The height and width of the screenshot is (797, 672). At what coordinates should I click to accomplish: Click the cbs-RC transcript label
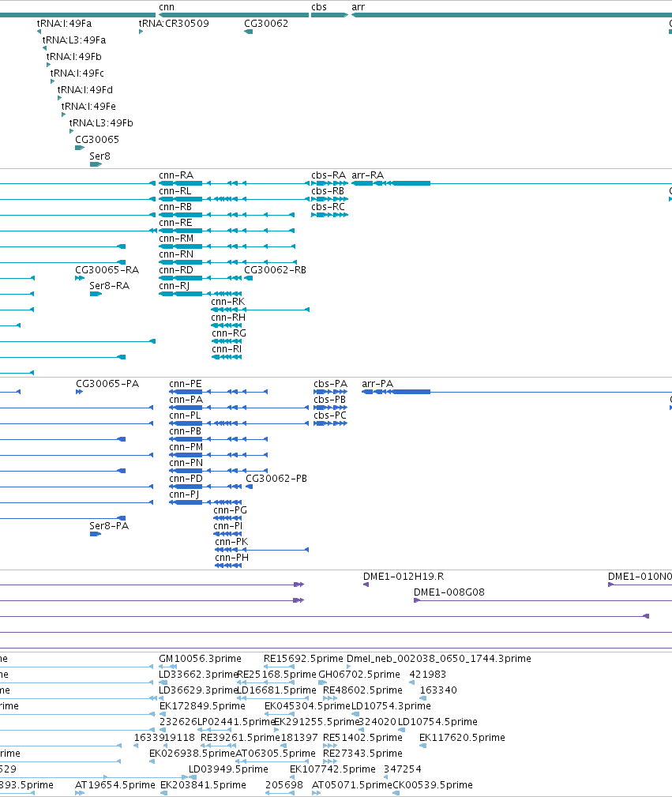coord(328,207)
